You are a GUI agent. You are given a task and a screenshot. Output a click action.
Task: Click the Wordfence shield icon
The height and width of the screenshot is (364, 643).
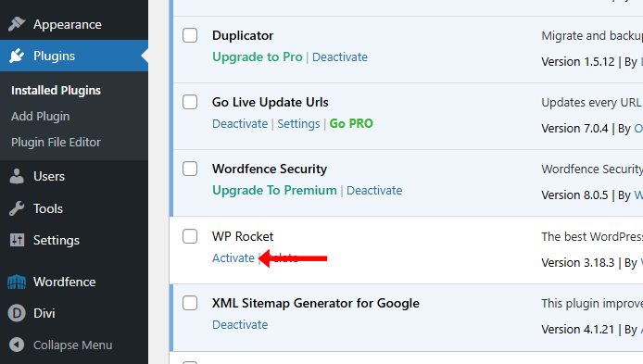point(17,282)
